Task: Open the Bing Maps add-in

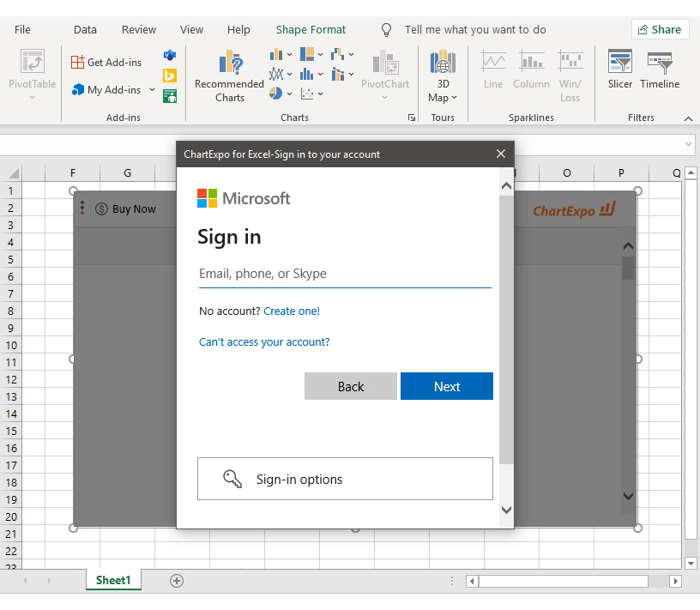Action: (170, 75)
